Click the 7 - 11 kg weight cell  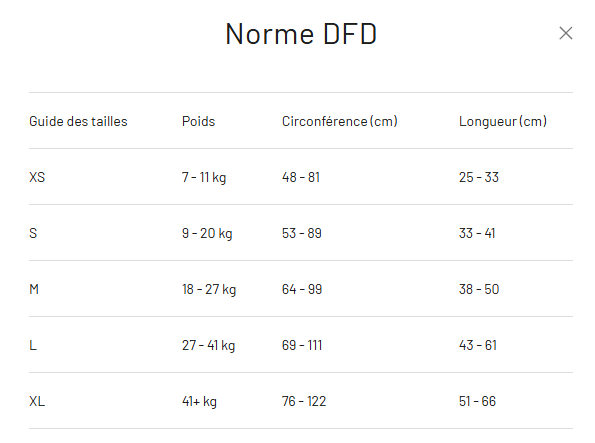point(204,177)
